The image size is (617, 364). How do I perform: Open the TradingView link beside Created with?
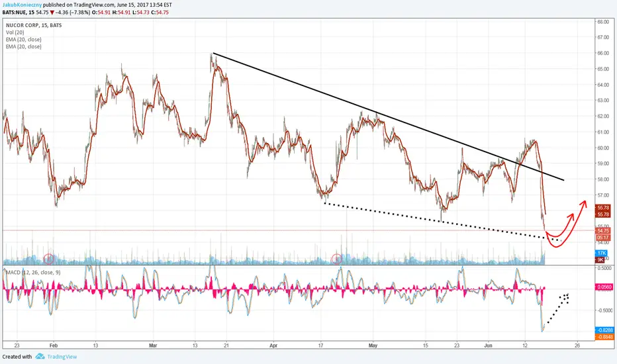click(62, 357)
